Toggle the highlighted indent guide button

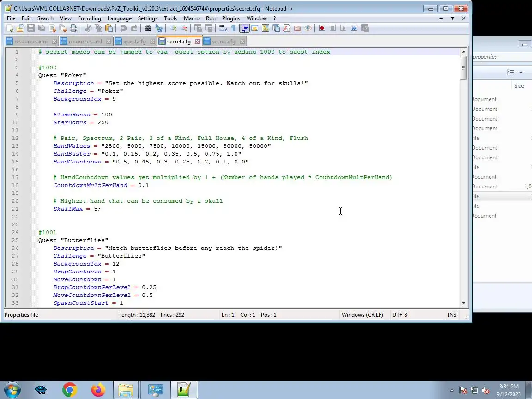244,28
